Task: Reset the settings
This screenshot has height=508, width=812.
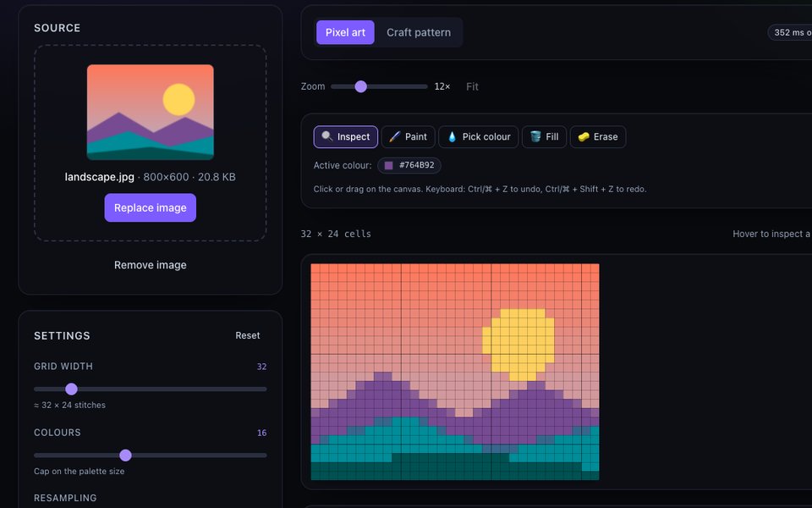Action: point(248,335)
